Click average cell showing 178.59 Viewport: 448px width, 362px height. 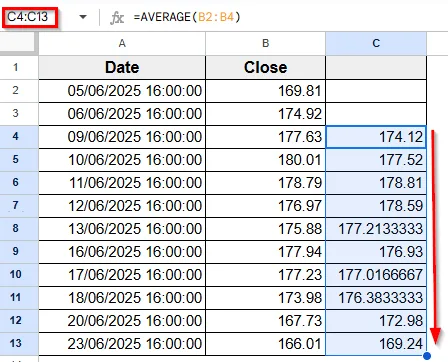(x=376, y=206)
